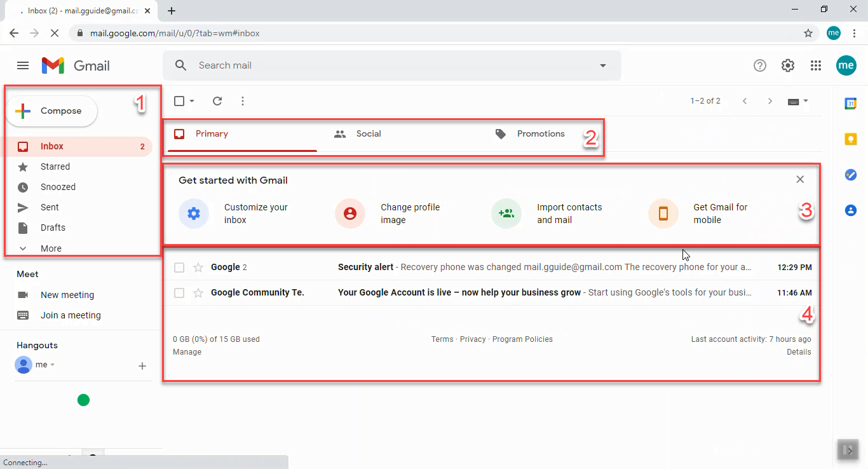Image resolution: width=868 pixels, height=469 pixels.
Task: Open the Compose window
Action: [51, 111]
